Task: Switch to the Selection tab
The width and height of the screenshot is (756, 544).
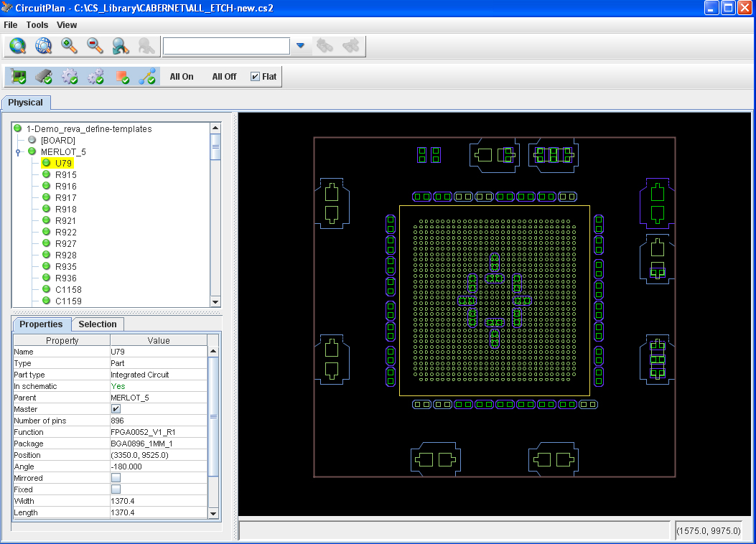Action: [x=98, y=324]
